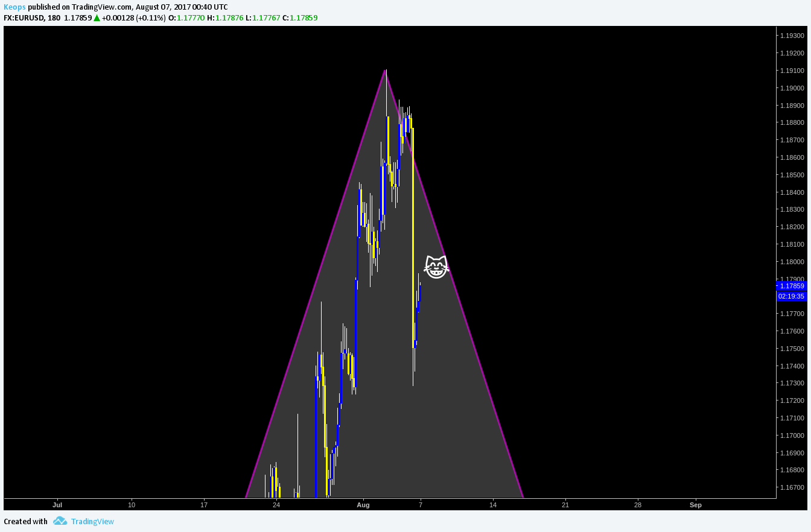
Task: Open the Keops author profile link
Action: (x=14, y=7)
